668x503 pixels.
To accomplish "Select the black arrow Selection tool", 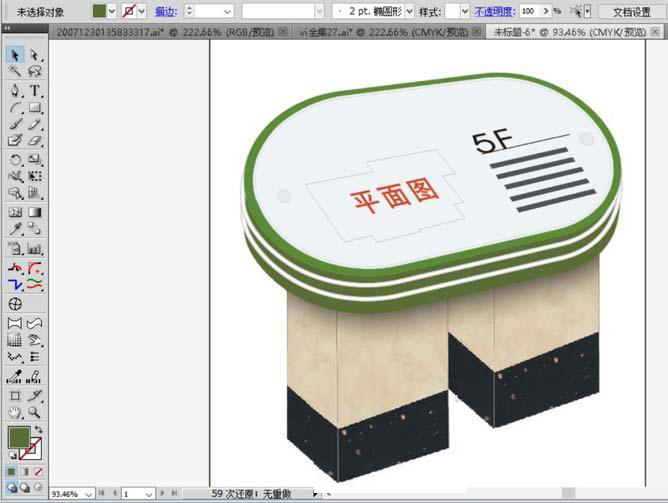I will coord(15,55).
